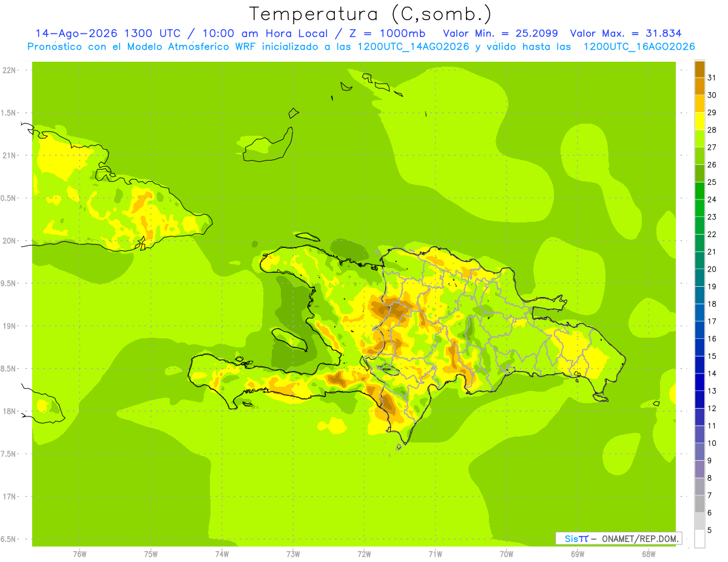Screen dimensions: 728x562
Task: Click the legend value '12'
Action: coord(712,408)
